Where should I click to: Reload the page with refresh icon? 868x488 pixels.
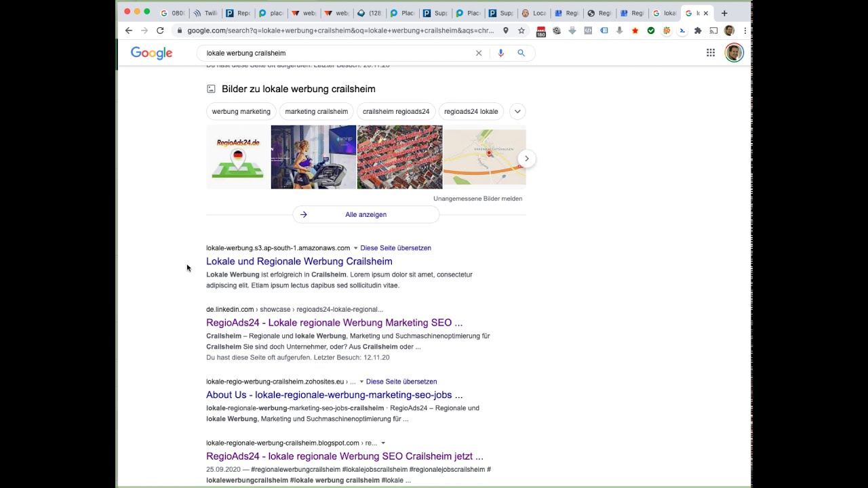(x=160, y=30)
